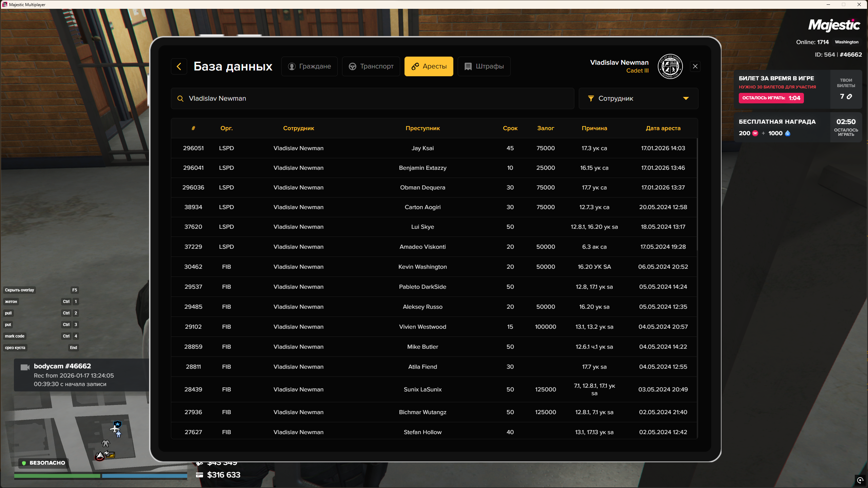Expand filter using the yellow caret arrow
The image size is (868, 488).
pyautogui.click(x=686, y=99)
